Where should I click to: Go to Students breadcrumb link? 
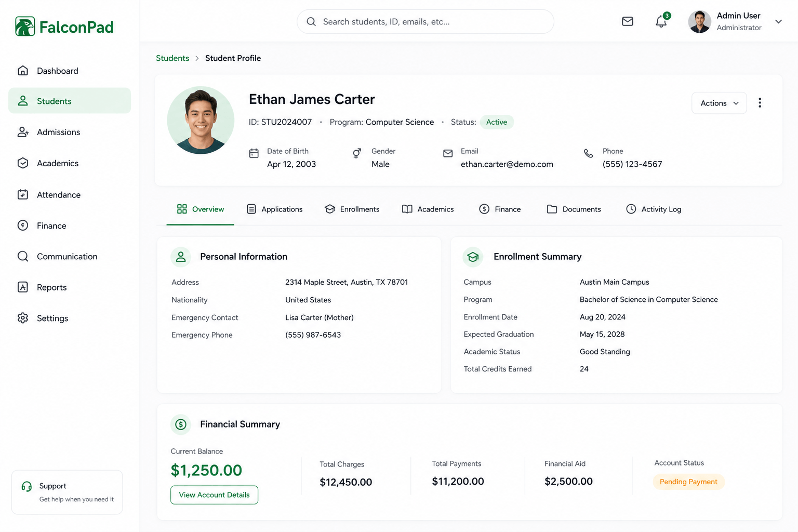point(172,58)
